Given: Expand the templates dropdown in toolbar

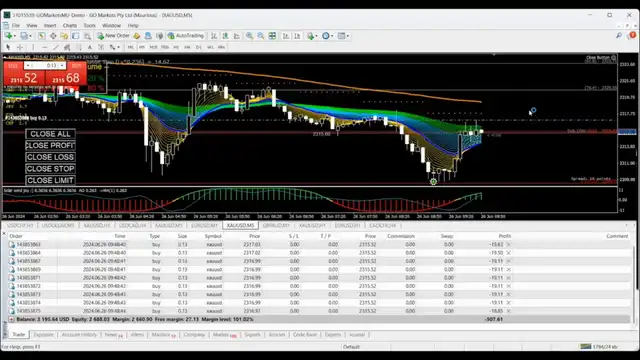Looking at the screenshot, I should pyautogui.click(x=348, y=36).
